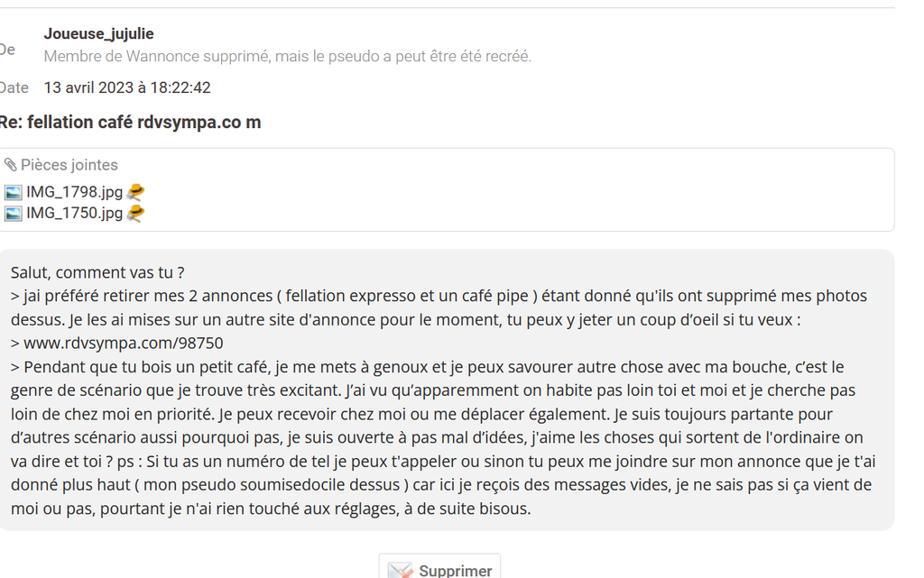The image size is (924, 578).
Task: Click the sender name Joueuse_jujulie
Action: (x=98, y=34)
